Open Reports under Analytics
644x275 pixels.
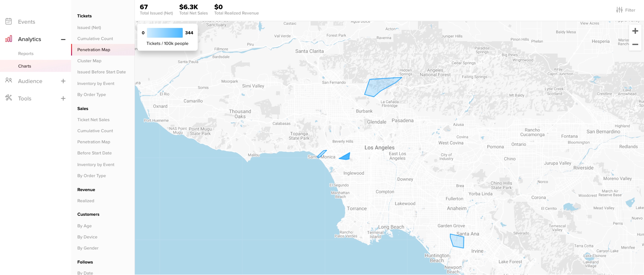click(x=26, y=53)
